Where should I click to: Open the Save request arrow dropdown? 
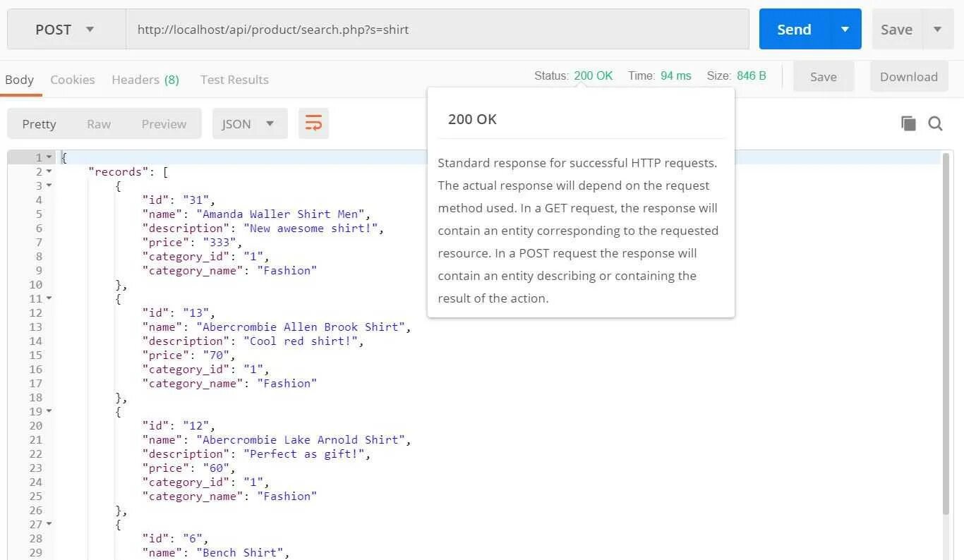tap(937, 29)
